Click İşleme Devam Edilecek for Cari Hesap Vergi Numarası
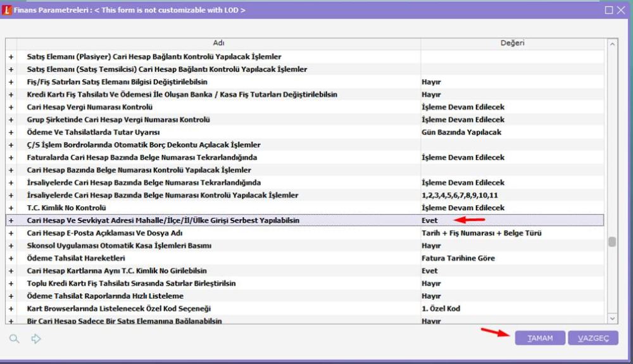633x364 pixels. click(463, 107)
